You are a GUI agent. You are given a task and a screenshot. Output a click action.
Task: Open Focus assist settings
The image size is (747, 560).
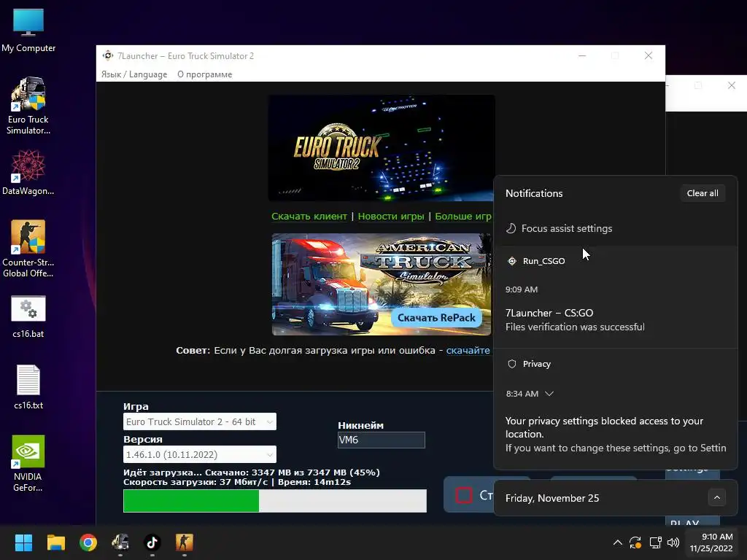point(566,228)
